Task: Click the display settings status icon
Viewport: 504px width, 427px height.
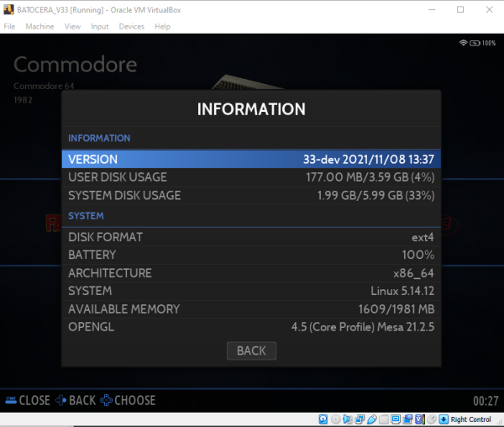Action: pos(396,419)
